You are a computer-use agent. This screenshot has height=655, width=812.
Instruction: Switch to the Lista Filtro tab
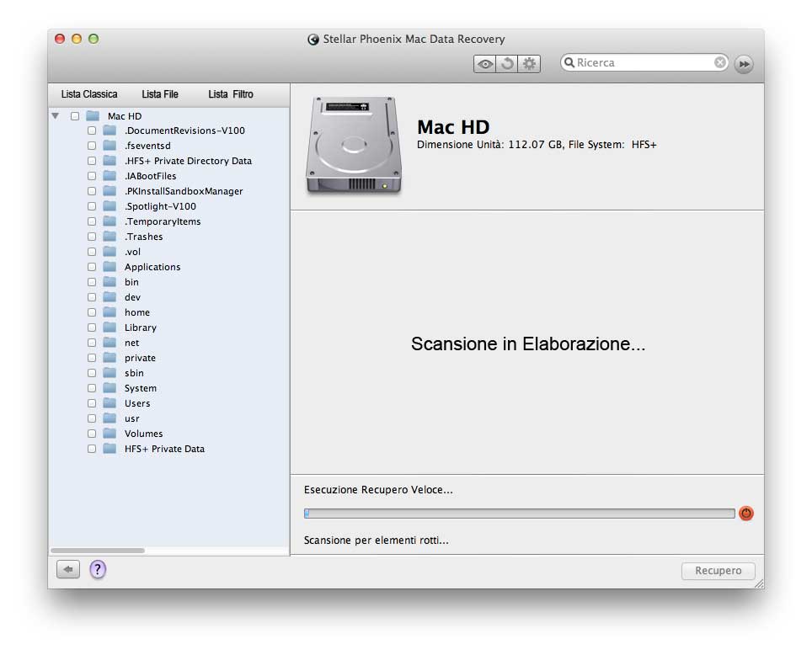click(231, 94)
